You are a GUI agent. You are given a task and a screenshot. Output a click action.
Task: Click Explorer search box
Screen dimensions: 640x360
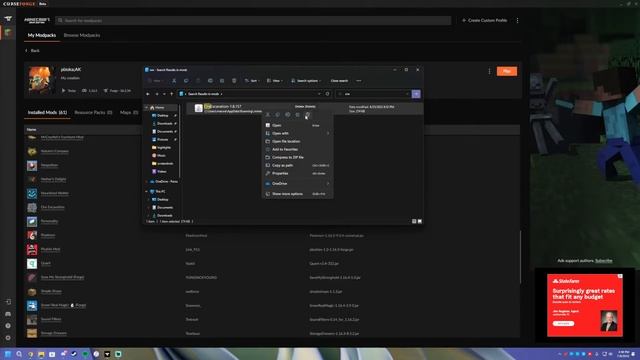click(x=373, y=94)
